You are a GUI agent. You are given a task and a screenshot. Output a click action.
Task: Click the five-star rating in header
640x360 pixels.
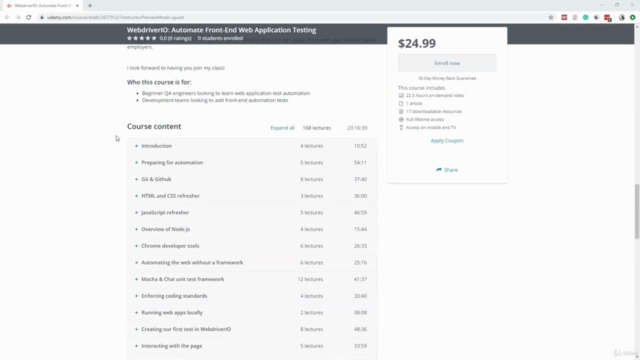[x=142, y=38]
